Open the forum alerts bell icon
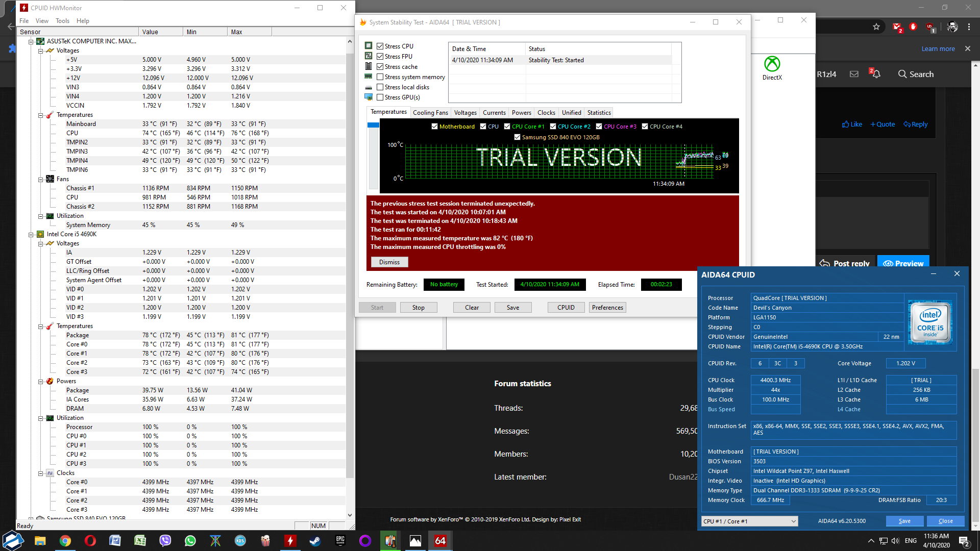The height and width of the screenshot is (551, 980). (x=876, y=74)
